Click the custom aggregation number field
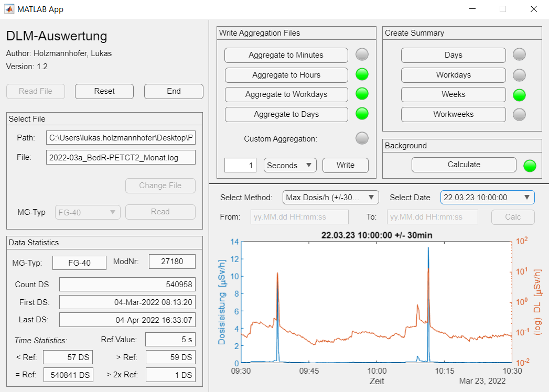This screenshot has width=549, height=392. pyautogui.click(x=240, y=165)
